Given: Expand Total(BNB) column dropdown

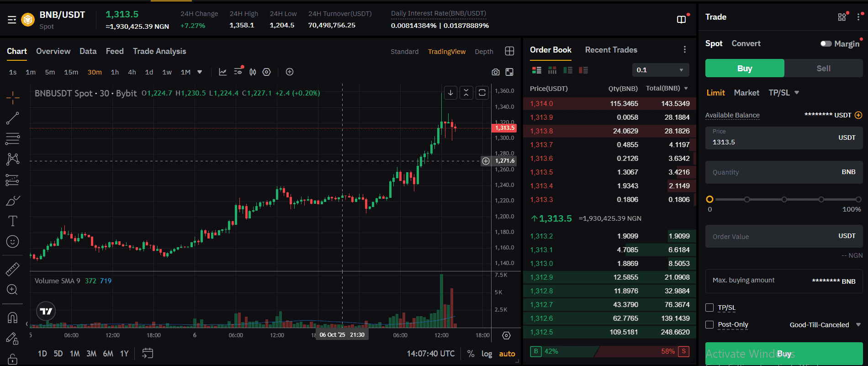Looking at the screenshot, I should [686, 88].
